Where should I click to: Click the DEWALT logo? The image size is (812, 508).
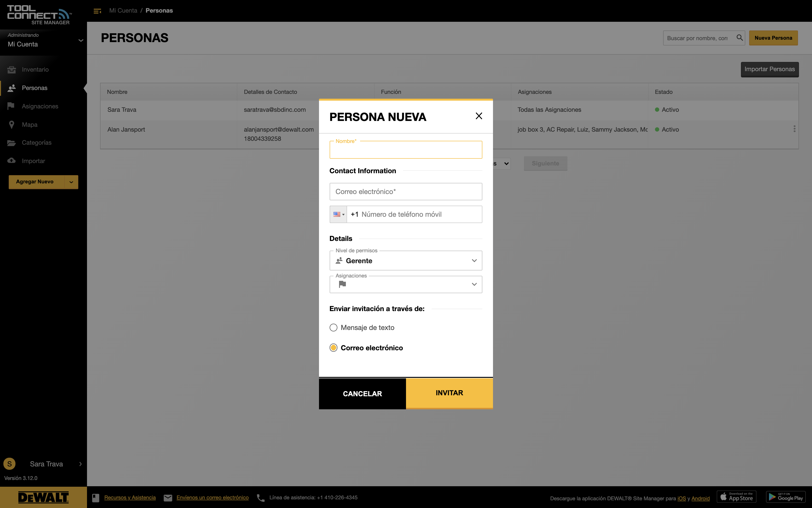pyautogui.click(x=43, y=497)
